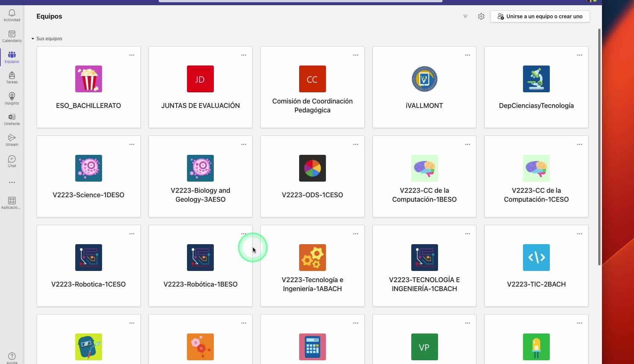
Task: Open the yellow LED team icon
Action: coord(536,347)
